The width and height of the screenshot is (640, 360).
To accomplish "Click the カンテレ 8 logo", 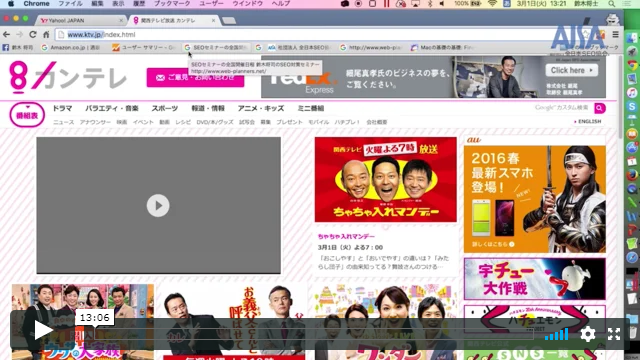I will (x=68, y=76).
